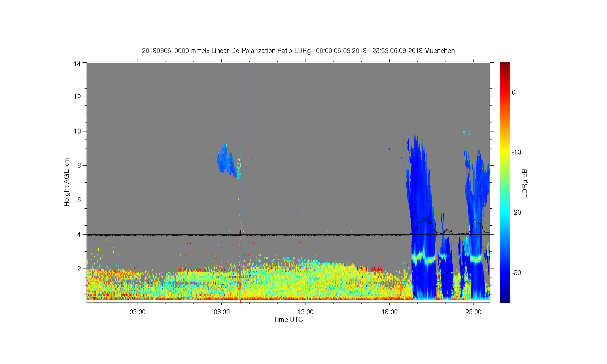Image resolution: width=607 pixels, height=364 pixels.
Task: Click the yellow section of the colorbar
Action: (505, 152)
